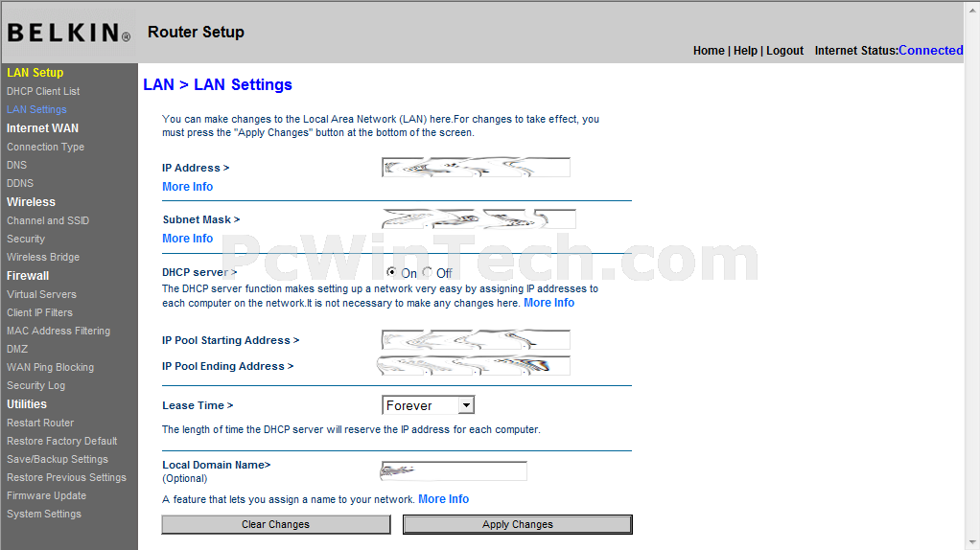Open More Info for Local Domain Name

pos(443,499)
